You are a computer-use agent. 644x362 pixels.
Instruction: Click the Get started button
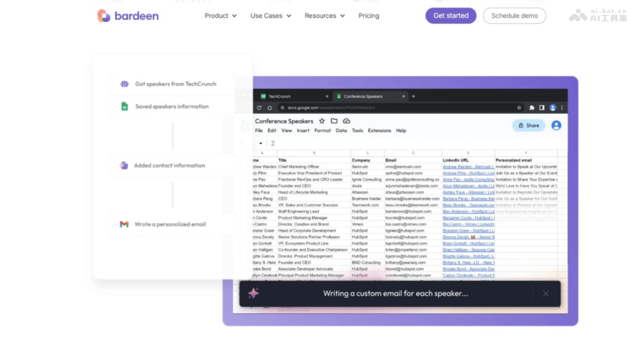tap(451, 16)
